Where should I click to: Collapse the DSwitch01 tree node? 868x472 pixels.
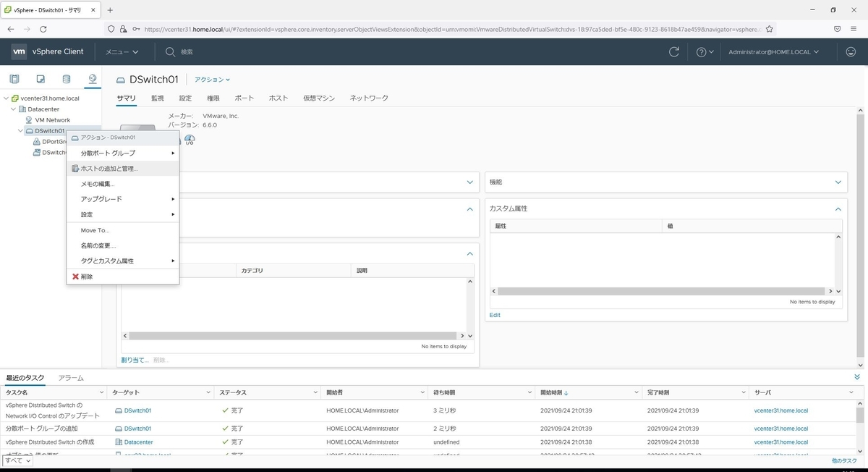pos(20,131)
